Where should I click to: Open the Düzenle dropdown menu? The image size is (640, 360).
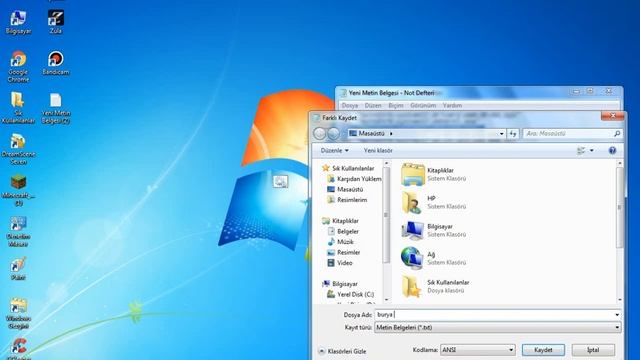click(x=334, y=151)
